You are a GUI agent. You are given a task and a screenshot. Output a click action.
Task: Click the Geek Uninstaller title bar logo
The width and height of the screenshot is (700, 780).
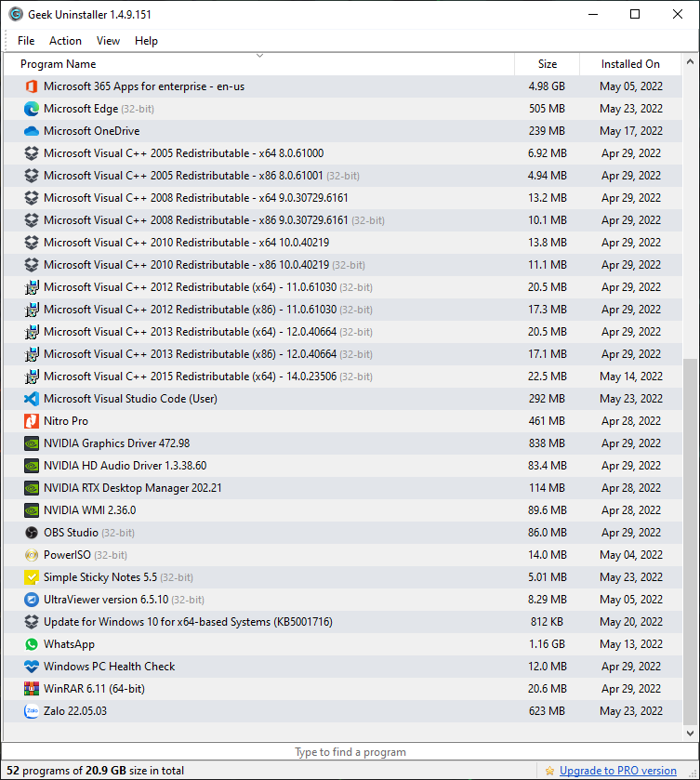point(16,15)
